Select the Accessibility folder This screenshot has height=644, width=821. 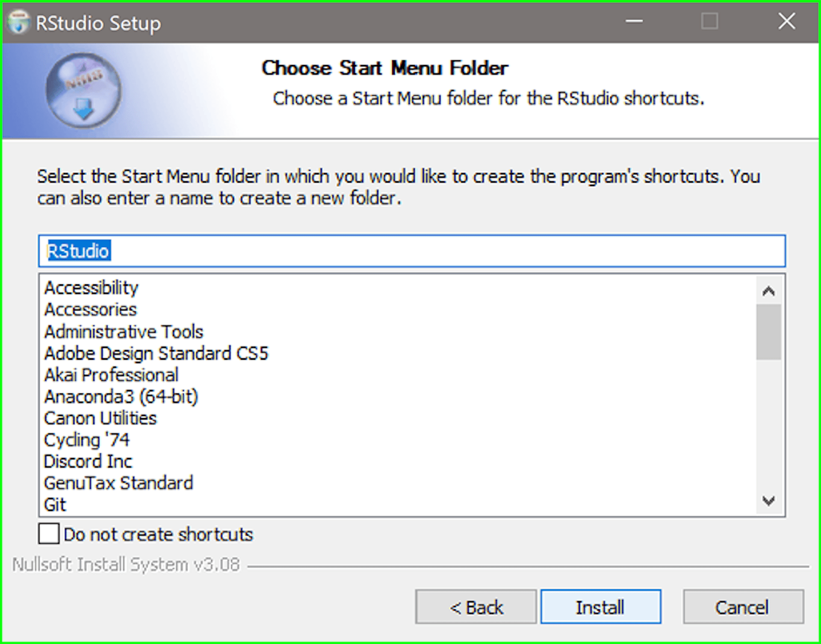tap(91, 287)
